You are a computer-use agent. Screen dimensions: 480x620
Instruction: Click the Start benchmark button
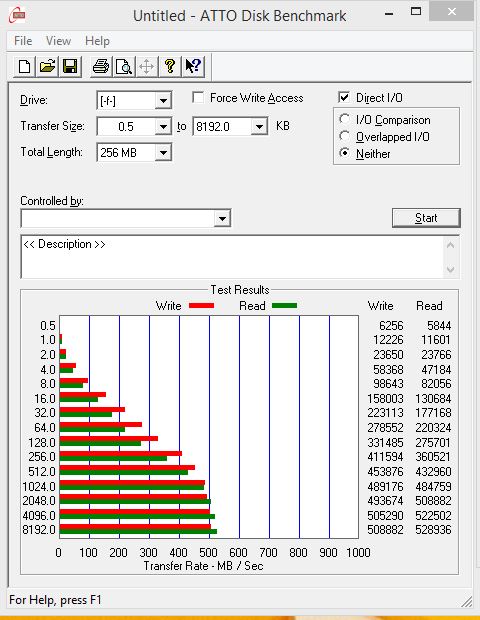[426, 218]
